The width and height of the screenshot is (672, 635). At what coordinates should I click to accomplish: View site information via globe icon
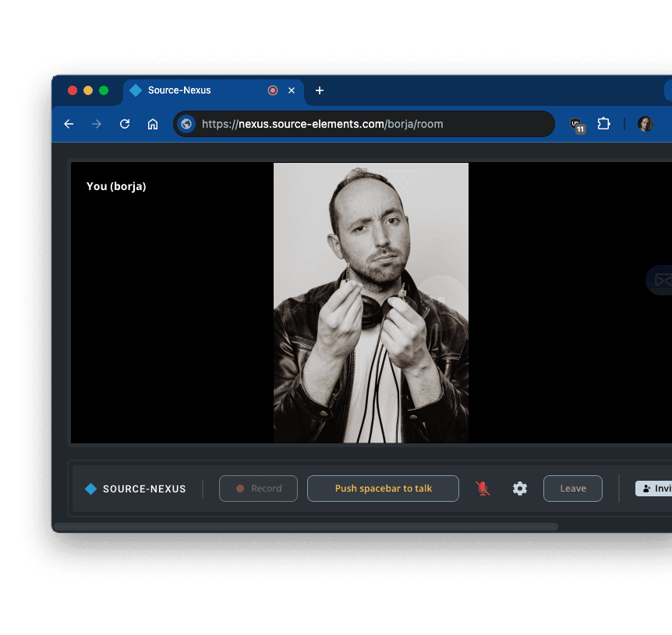[186, 124]
